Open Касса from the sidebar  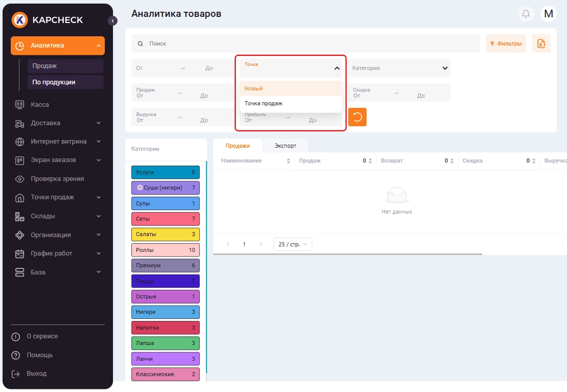(40, 105)
